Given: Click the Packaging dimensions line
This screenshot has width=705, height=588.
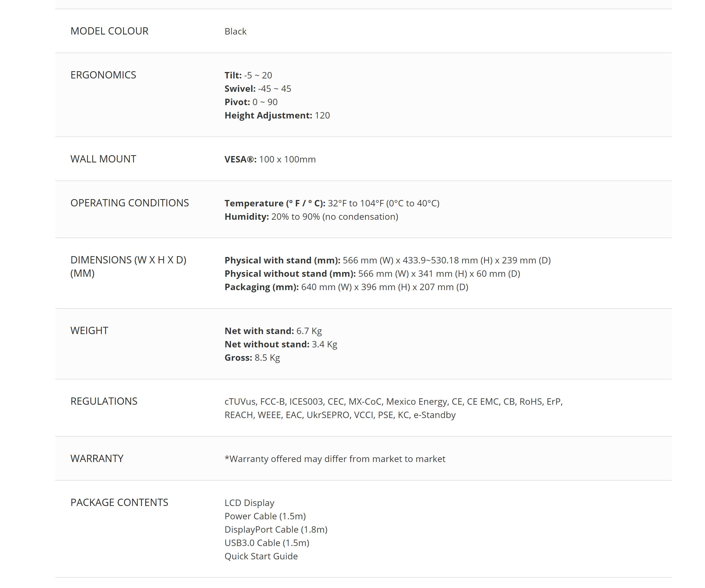Looking at the screenshot, I should pos(346,287).
